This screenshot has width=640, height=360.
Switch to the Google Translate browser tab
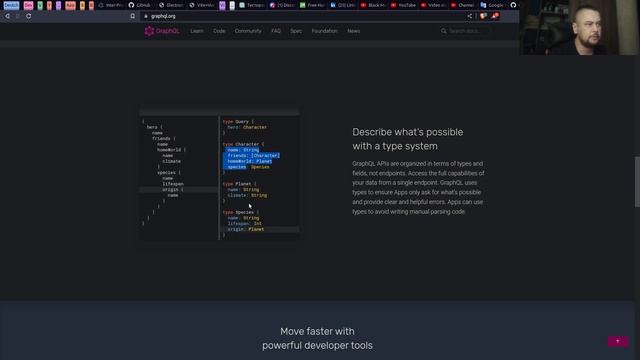coord(493,5)
